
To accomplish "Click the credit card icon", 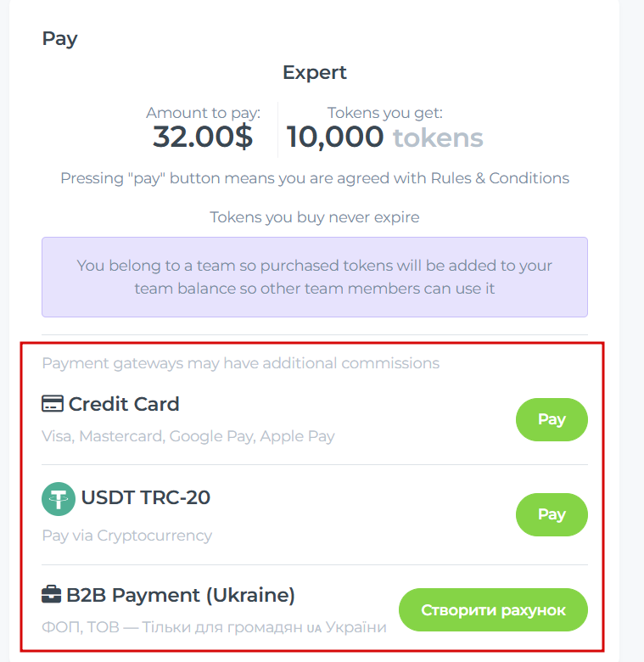I will [53, 404].
